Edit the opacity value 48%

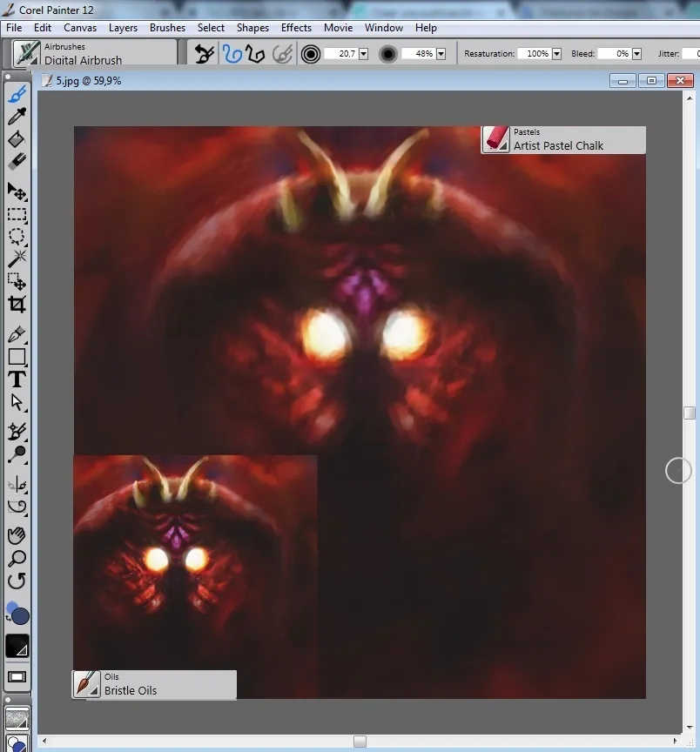tap(418, 54)
